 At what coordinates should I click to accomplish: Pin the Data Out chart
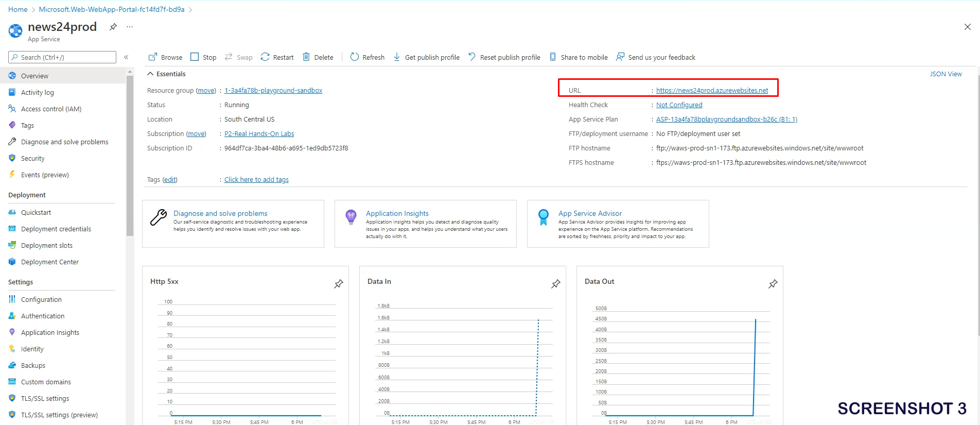click(773, 284)
